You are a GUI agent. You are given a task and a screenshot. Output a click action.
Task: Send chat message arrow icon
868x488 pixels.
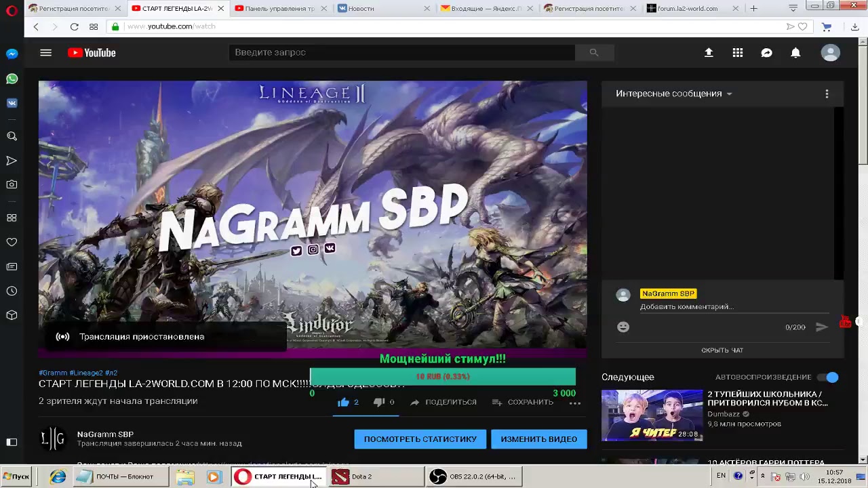click(x=821, y=327)
